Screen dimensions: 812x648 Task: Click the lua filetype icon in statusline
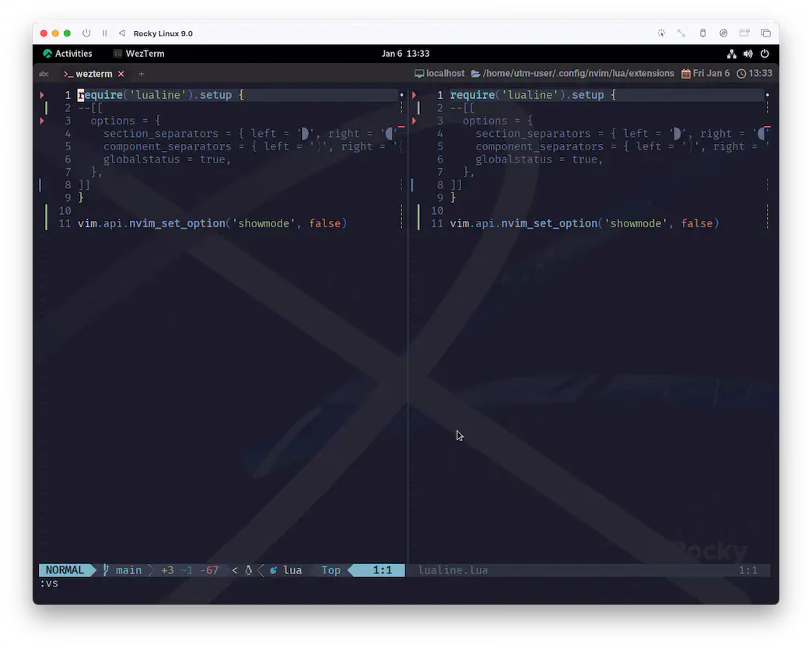273,569
